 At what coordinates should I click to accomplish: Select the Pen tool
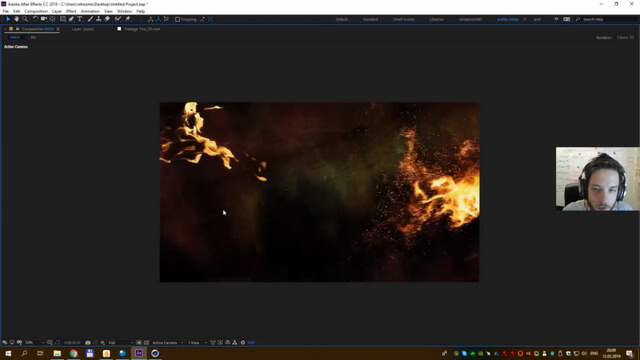pyautogui.click(x=71, y=19)
